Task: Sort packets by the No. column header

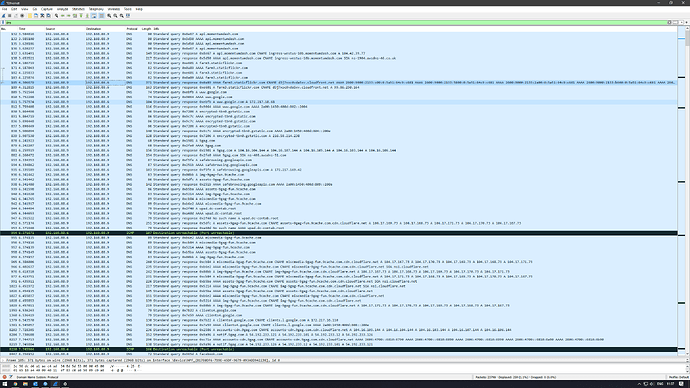Action: coord(4,29)
